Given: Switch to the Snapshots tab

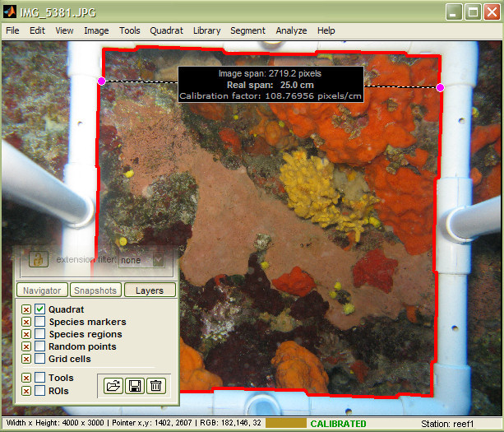Looking at the screenshot, I should [x=95, y=290].
